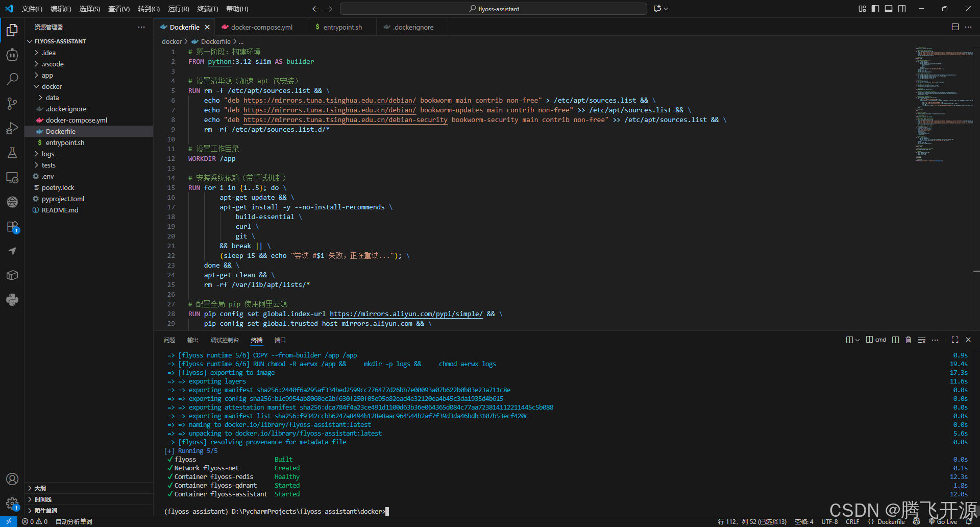Image resolution: width=980 pixels, height=527 pixels.
Task: Open terminal launch profile dropdown
Action: [858, 340]
